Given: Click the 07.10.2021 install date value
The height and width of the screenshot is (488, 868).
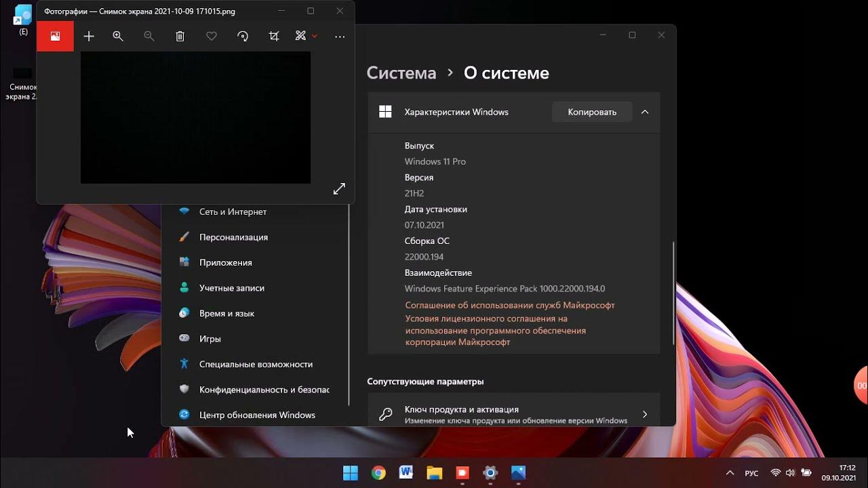Looking at the screenshot, I should tap(425, 225).
